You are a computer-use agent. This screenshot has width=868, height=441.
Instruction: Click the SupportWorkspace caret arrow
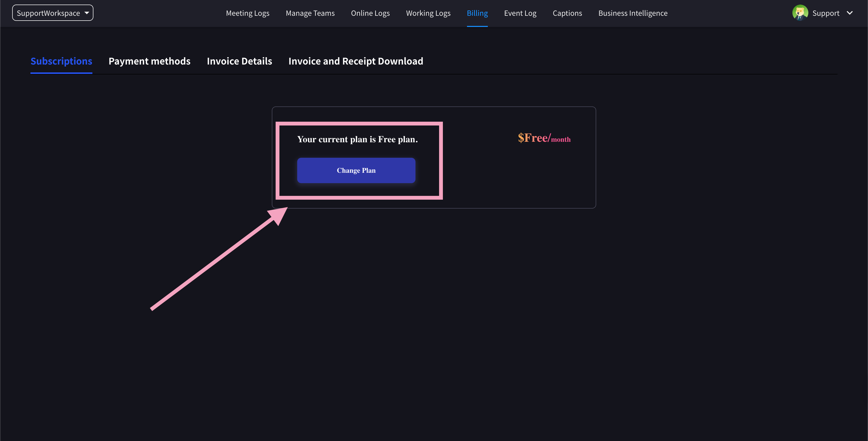tap(87, 13)
